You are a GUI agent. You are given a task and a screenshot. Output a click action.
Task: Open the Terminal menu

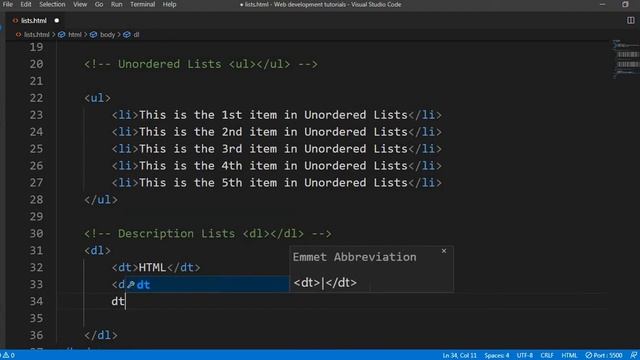click(142, 4)
